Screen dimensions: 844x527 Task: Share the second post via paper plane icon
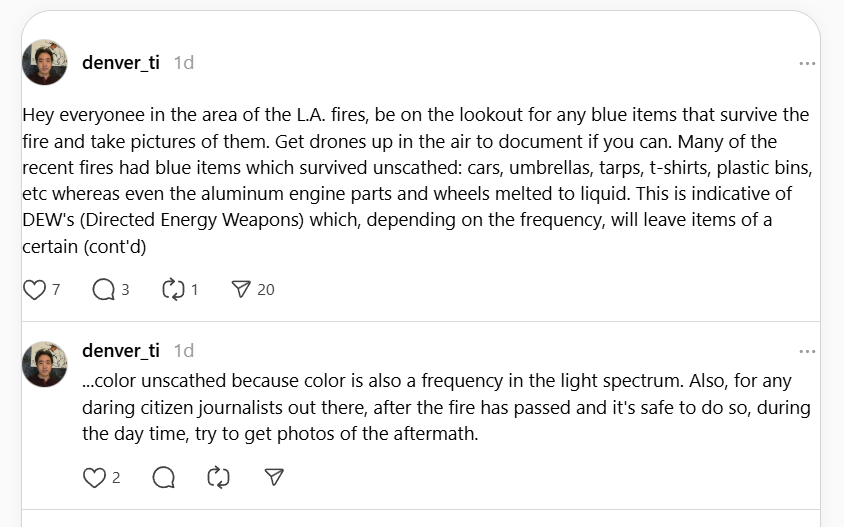coord(274,478)
